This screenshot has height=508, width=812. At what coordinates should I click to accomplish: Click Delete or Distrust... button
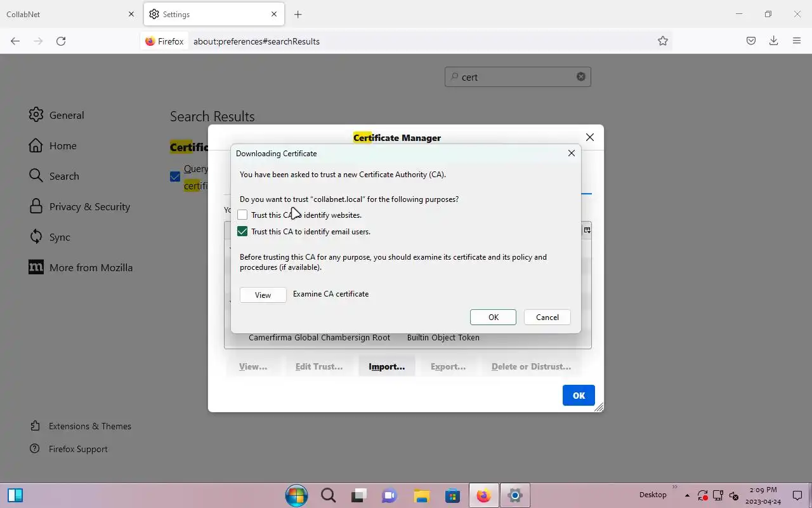tap(531, 366)
